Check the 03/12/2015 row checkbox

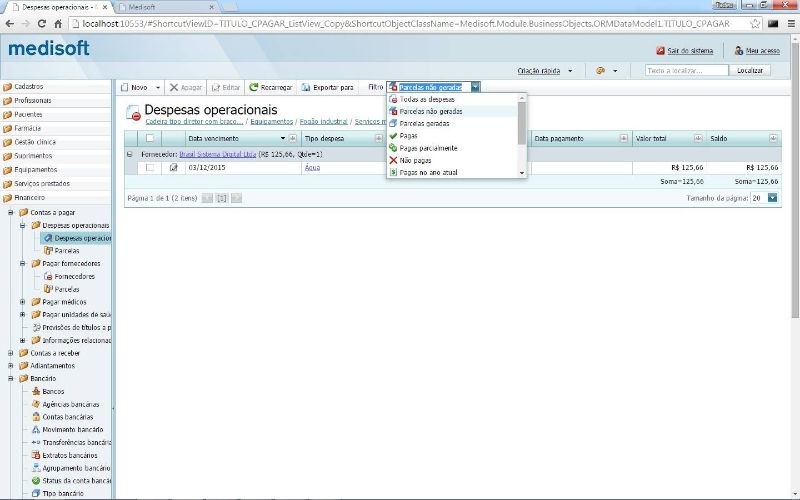pyautogui.click(x=150, y=168)
